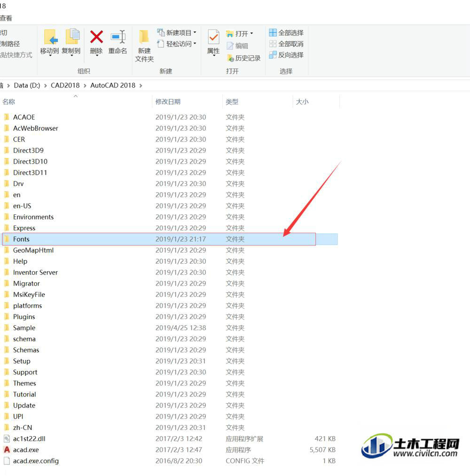This screenshot has height=476, width=470.
Task: Open the View (查看) ribbon tab
Action: coord(6,18)
